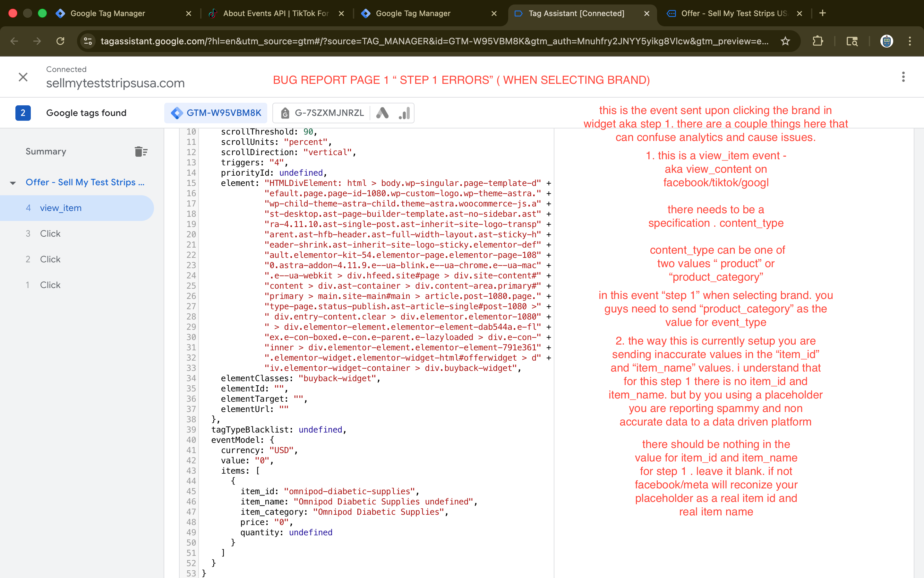
Task: Close the second Google Tag Manager tab
Action: (494, 13)
